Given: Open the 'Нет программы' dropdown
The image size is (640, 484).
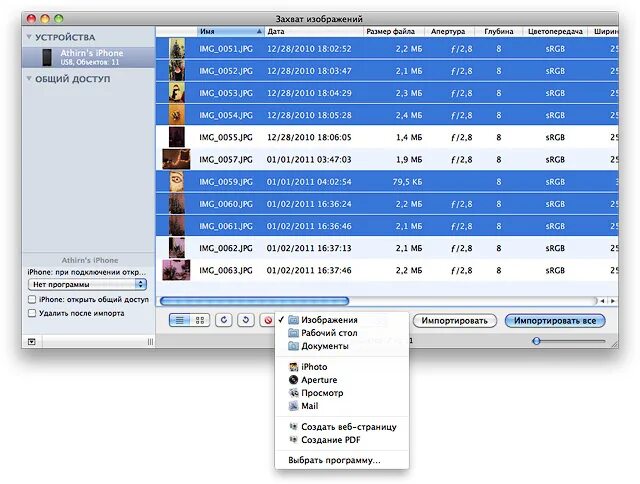Looking at the screenshot, I should pos(87,284).
